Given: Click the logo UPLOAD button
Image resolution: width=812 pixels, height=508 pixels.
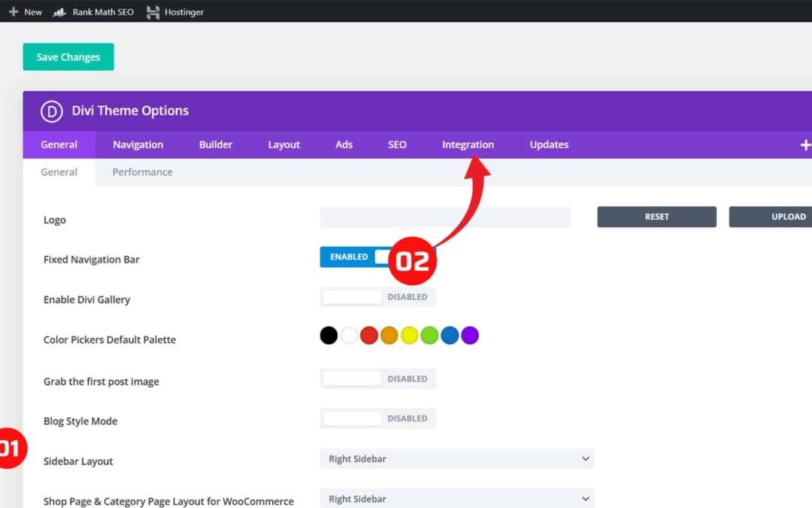Looking at the screenshot, I should coord(771,217).
